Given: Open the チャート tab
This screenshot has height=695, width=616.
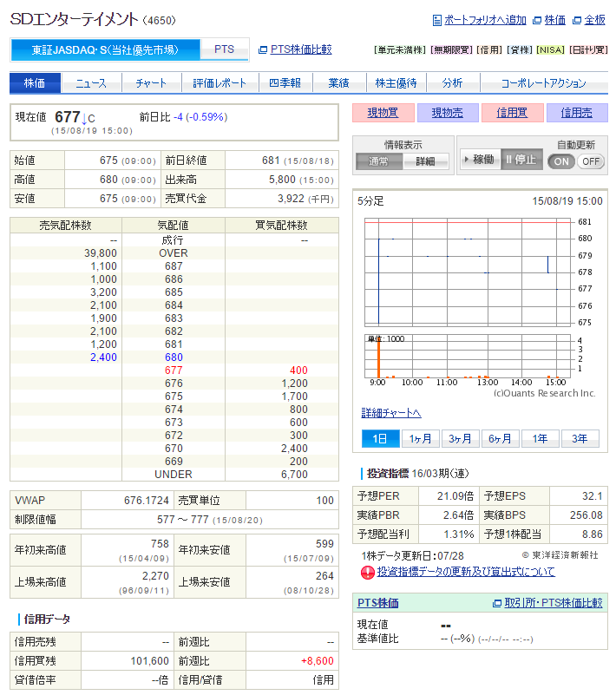Looking at the screenshot, I should point(151,83).
